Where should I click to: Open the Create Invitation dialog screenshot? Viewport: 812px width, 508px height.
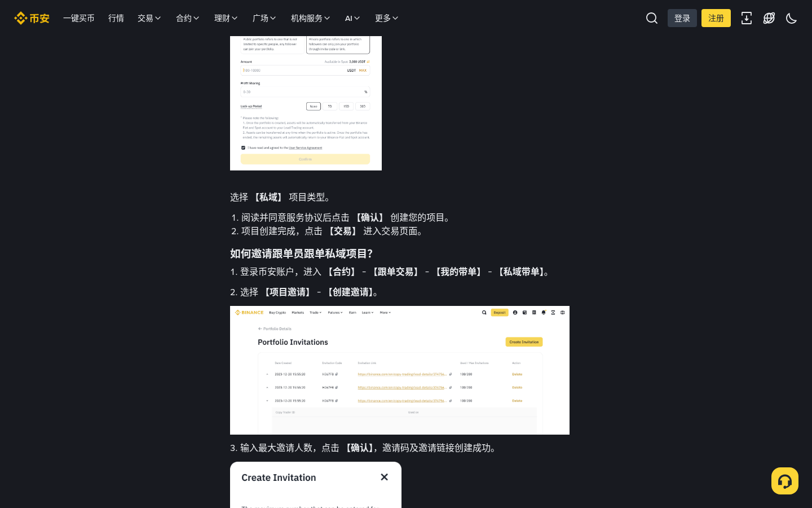316,485
